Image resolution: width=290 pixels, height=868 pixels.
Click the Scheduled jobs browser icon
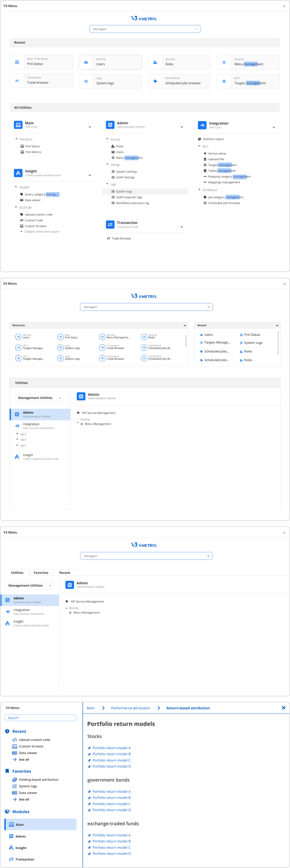(x=156, y=81)
